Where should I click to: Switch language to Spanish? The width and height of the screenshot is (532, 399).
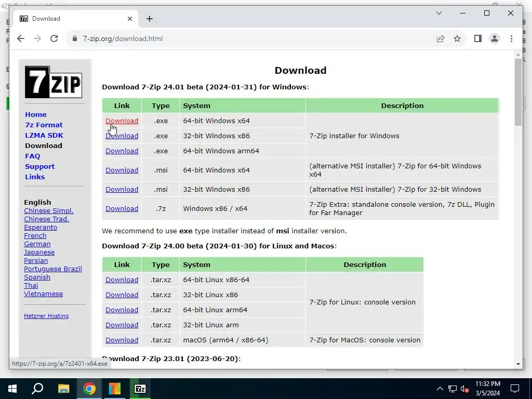pyautogui.click(x=37, y=277)
